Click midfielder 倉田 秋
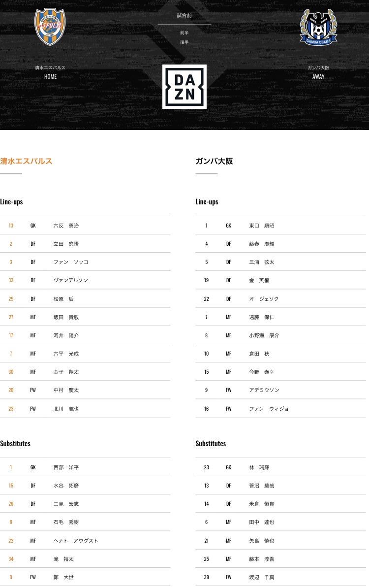 click(259, 354)
